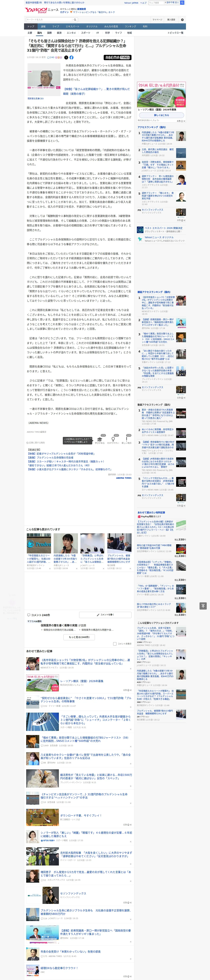The image size is (210, 980).
Task: Click the コメント240件 speech bubble heading
Action: (38, 615)
